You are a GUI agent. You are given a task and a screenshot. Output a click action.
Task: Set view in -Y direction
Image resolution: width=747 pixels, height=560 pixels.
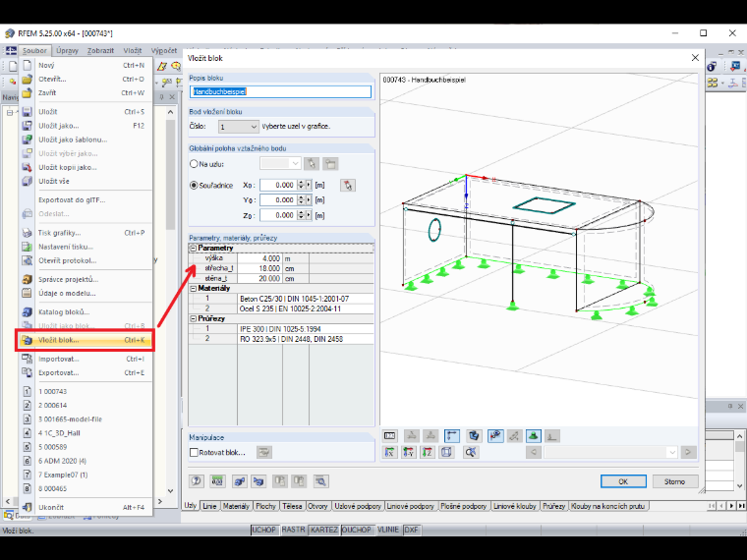[x=408, y=452]
